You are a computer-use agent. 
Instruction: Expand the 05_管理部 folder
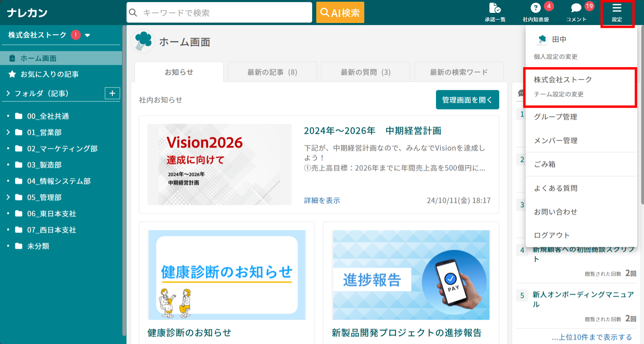(x=8, y=197)
